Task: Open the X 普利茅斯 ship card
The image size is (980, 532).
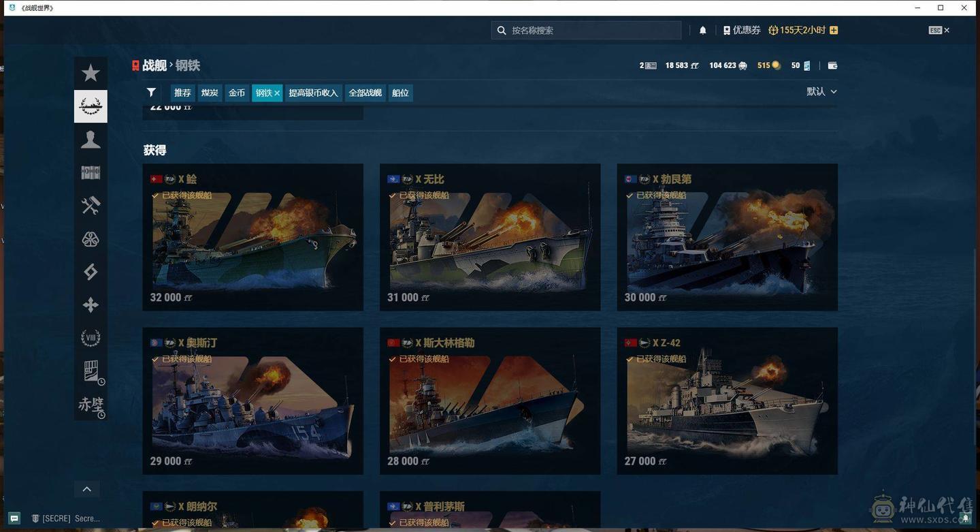Action: click(x=490, y=511)
